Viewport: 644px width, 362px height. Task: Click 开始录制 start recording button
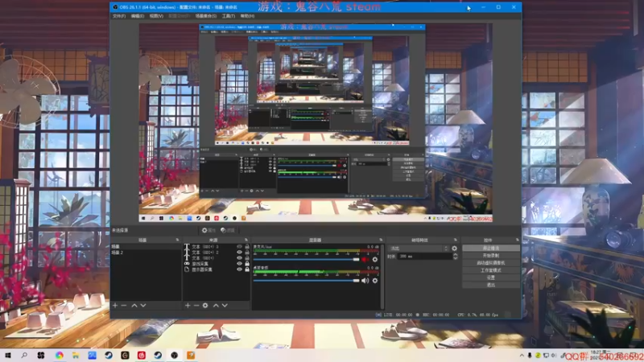click(x=491, y=255)
